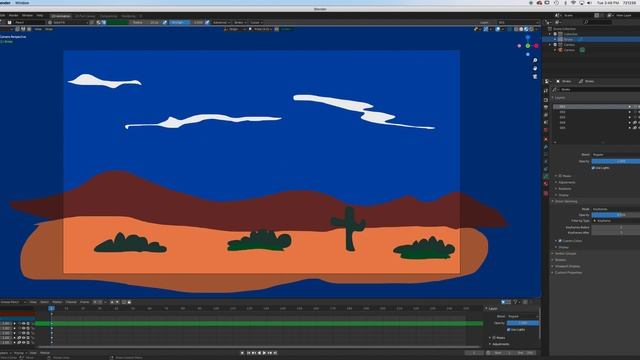Screen dimensions: 640x360
Task: Expand the Custom Properties panel
Action: coord(567,272)
